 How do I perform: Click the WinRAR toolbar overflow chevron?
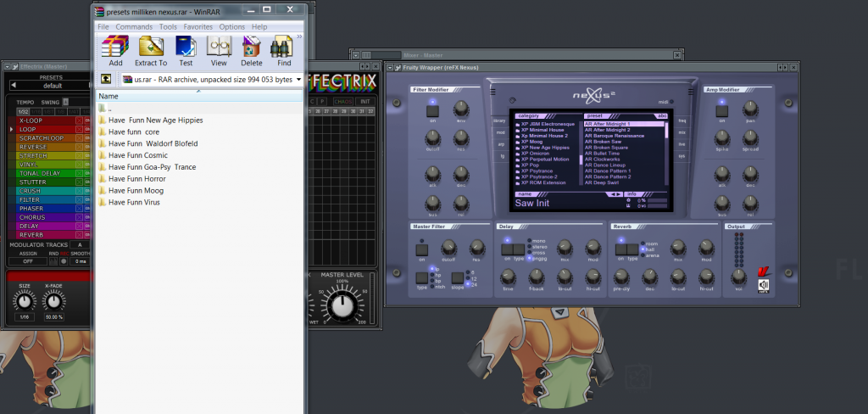pyautogui.click(x=299, y=37)
